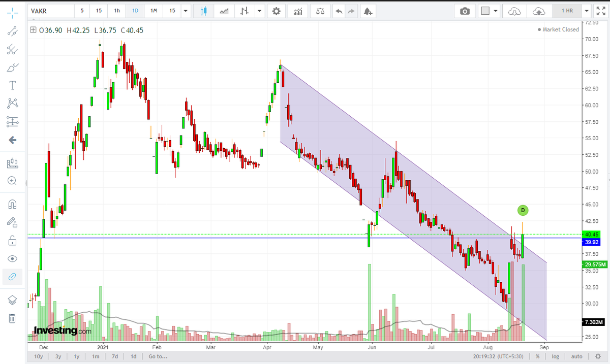Open the Go to... date dialog
Image resolution: width=610 pixels, height=364 pixels.
pos(158,356)
